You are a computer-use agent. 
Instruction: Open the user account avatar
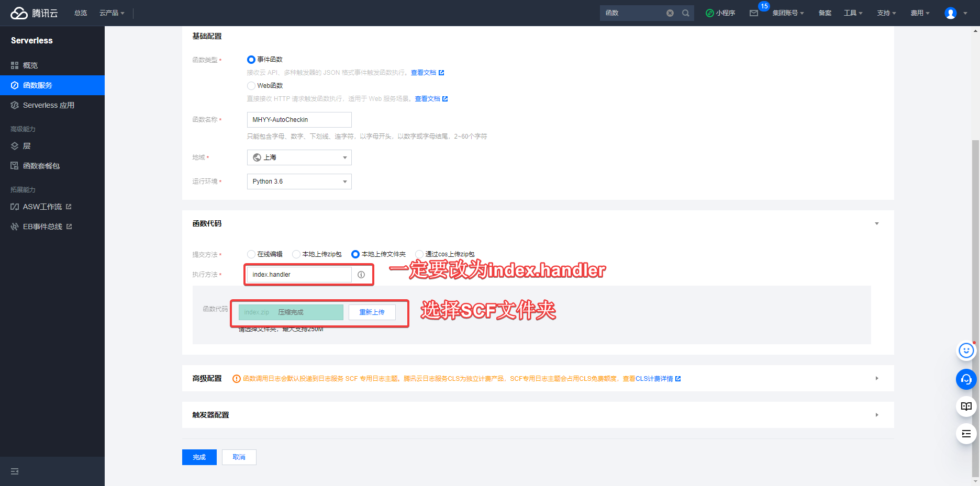(950, 13)
